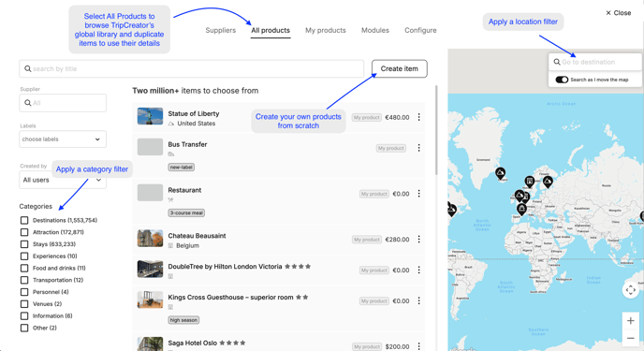Open the Created by All users dropdown
This screenshot has width=644, height=351.
click(63, 180)
